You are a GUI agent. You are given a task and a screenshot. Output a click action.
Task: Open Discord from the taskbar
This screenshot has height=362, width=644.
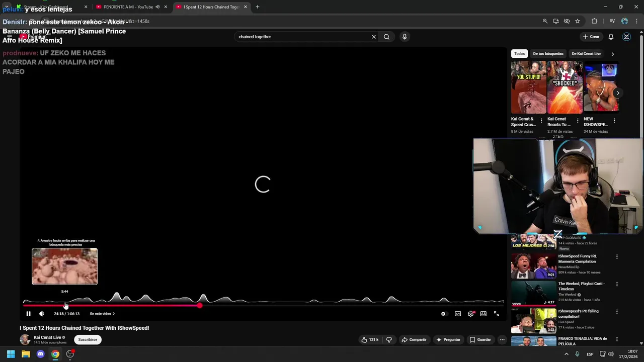41,354
